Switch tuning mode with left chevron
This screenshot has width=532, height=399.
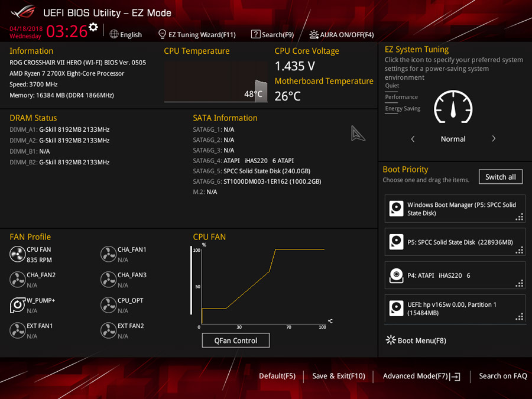(413, 139)
